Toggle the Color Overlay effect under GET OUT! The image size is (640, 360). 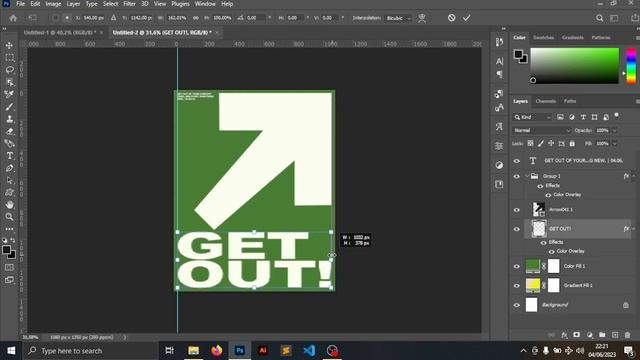point(551,251)
